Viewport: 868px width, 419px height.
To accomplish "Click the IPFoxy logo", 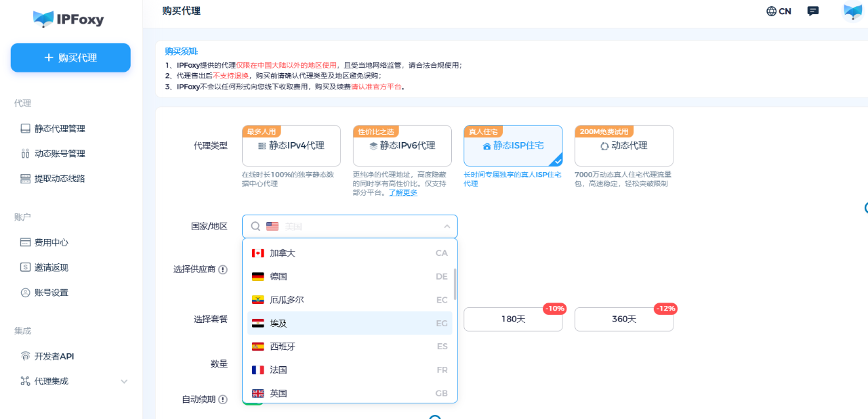I will (68, 19).
